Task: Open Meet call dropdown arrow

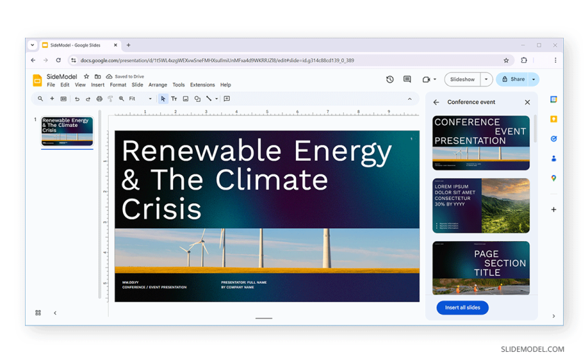Action: coord(435,80)
